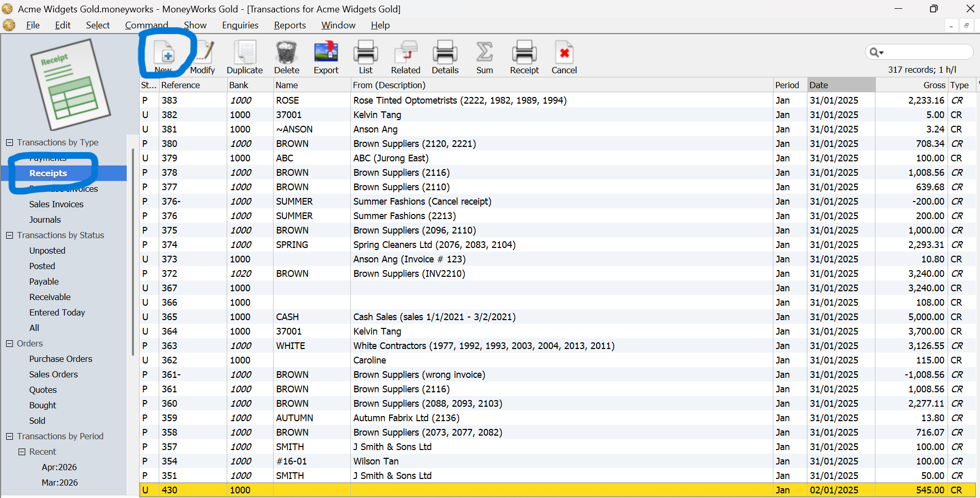The width and height of the screenshot is (980, 498).
Task: Collapse the Recent period node
Action: [22, 452]
